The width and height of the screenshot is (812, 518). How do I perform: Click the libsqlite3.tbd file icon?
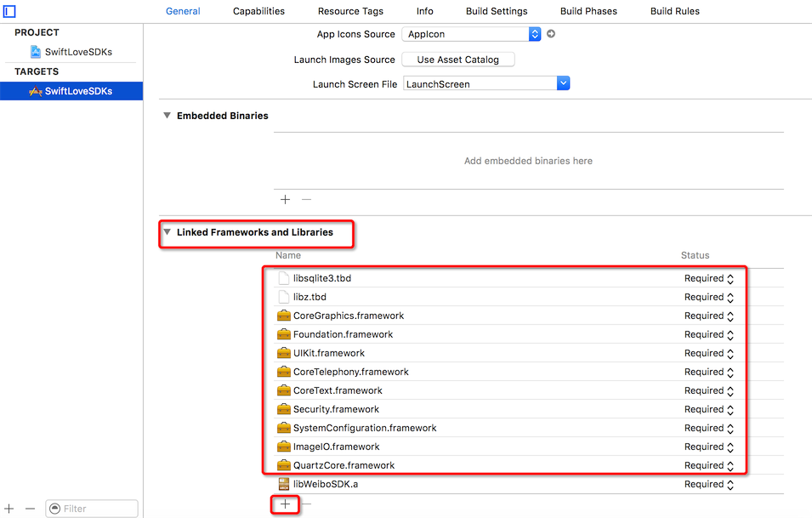[x=283, y=278]
